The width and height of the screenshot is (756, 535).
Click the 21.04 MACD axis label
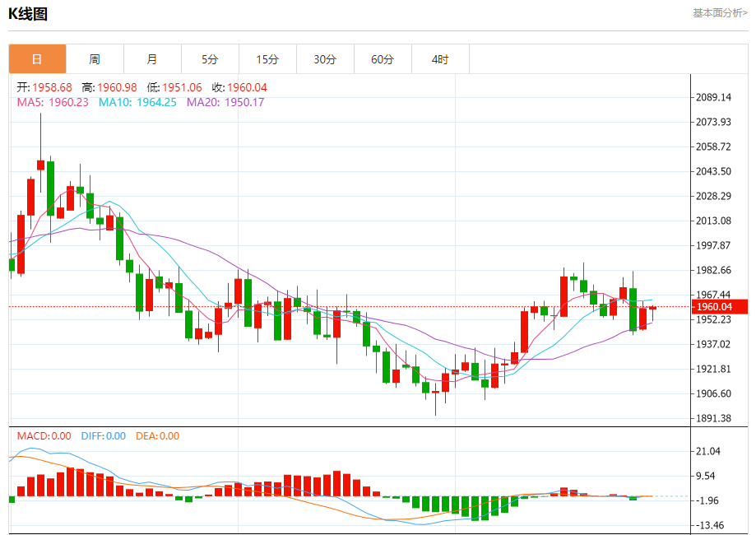pyautogui.click(x=708, y=452)
